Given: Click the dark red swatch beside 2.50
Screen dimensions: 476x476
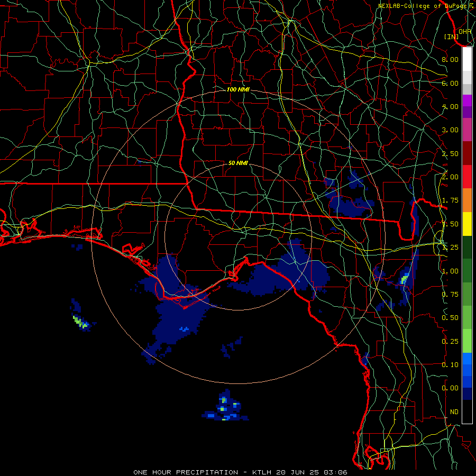Looking at the screenshot, I should (467, 153).
